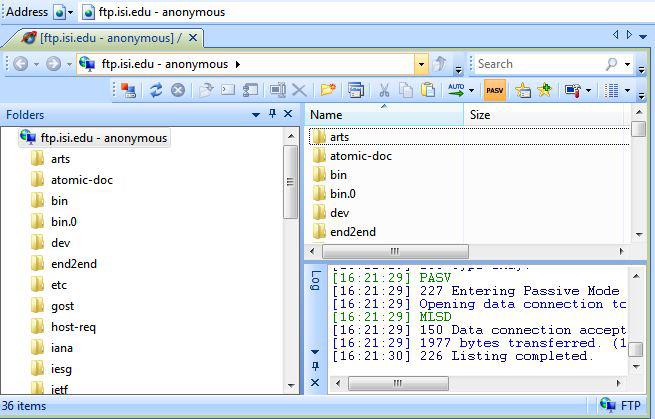This screenshot has width=655, height=419.
Task: Close the Log panel
Action: coord(315,383)
